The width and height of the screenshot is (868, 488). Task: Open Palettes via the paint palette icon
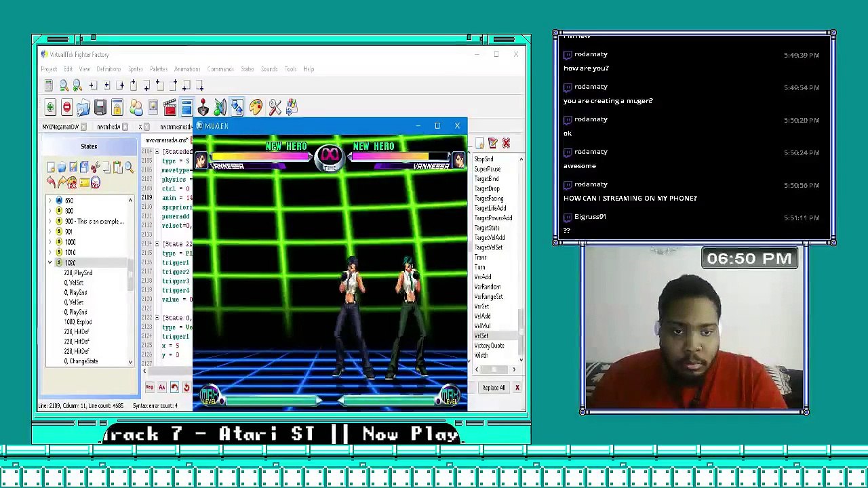click(256, 107)
